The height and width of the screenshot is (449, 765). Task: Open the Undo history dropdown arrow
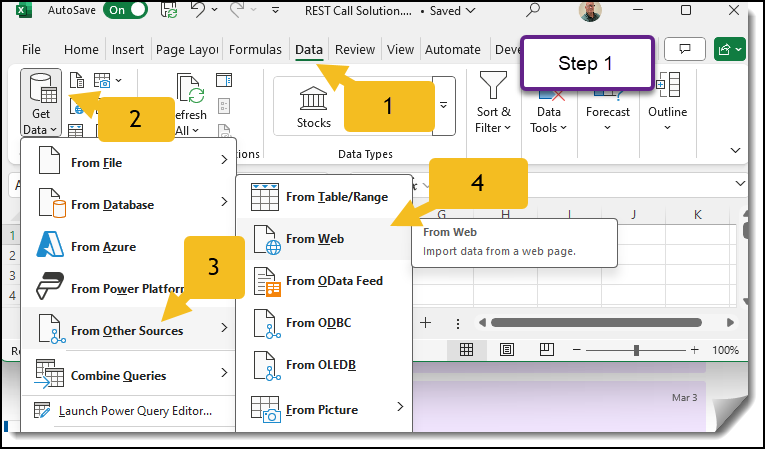coord(215,10)
